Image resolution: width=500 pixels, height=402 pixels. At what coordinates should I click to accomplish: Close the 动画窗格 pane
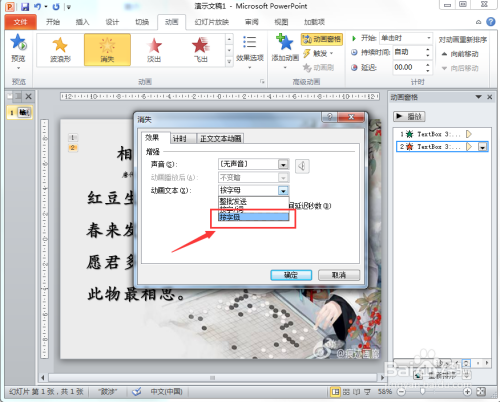click(490, 97)
